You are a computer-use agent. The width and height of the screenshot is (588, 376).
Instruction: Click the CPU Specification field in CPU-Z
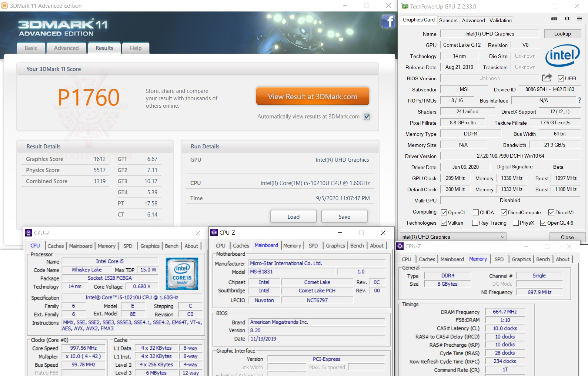pos(132,298)
